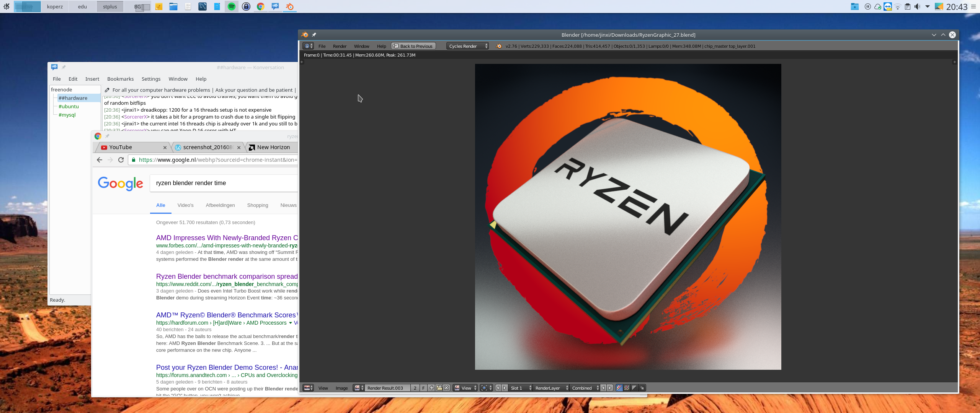The height and width of the screenshot is (413, 980).
Task: Open the KDE application launcher
Action: tap(7, 7)
